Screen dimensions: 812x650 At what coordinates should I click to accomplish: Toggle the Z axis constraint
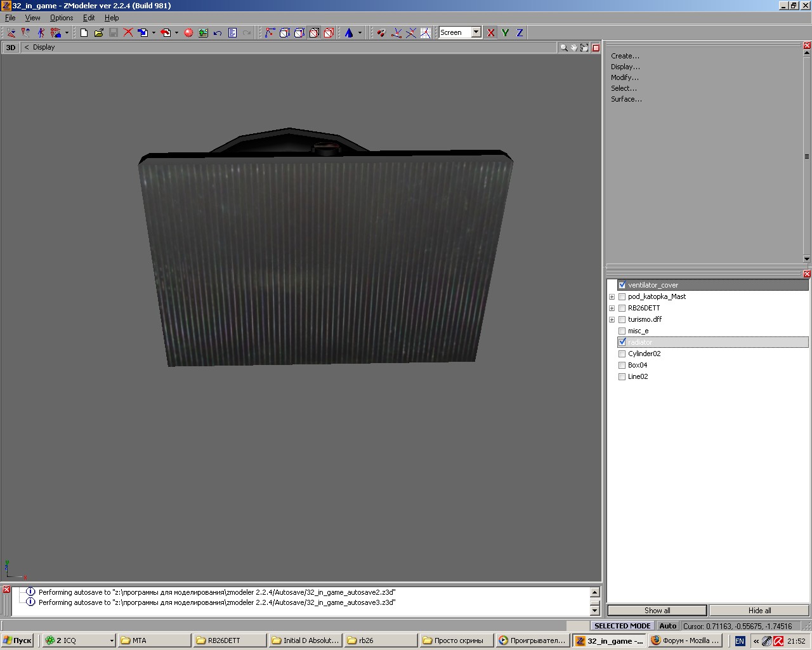(520, 32)
